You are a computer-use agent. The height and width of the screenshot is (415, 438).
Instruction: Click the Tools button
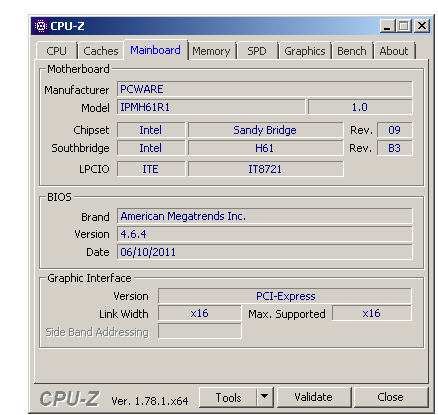point(228,397)
